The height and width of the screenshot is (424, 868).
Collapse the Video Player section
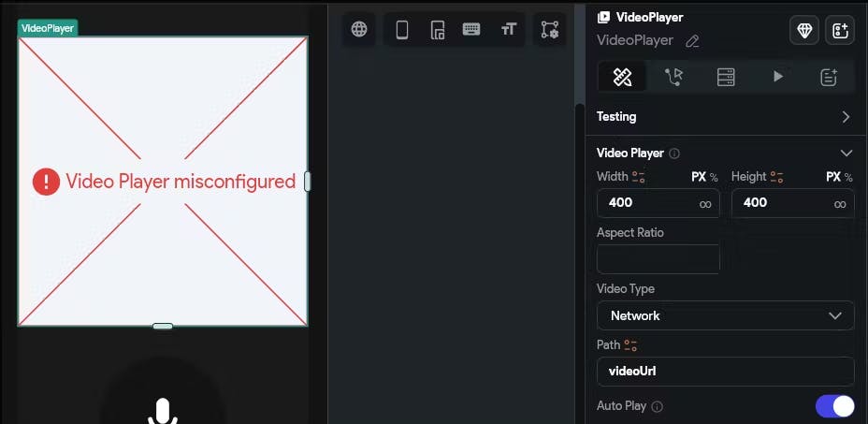coord(846,153)
